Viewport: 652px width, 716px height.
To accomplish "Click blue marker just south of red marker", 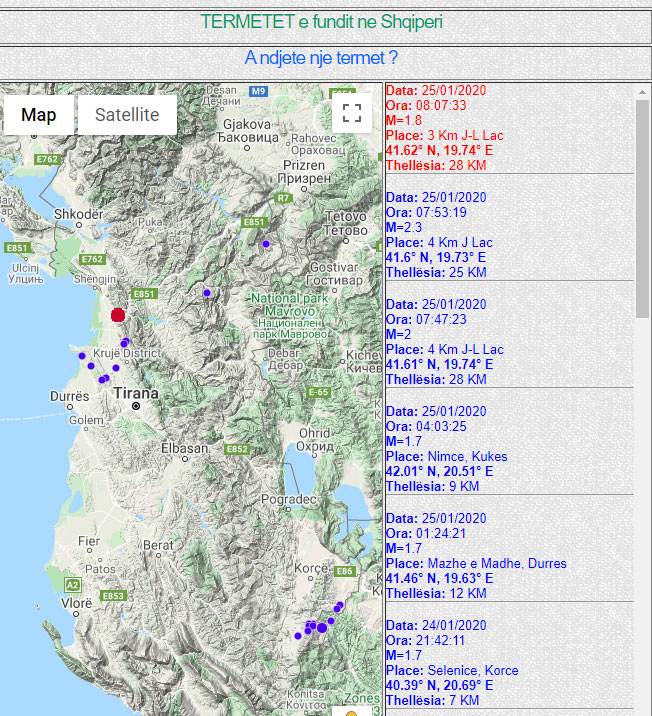I will coord(125,343).
